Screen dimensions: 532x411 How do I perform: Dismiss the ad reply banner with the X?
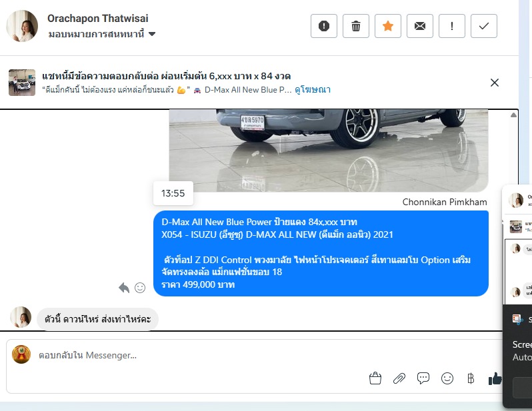tap(495, 83)
